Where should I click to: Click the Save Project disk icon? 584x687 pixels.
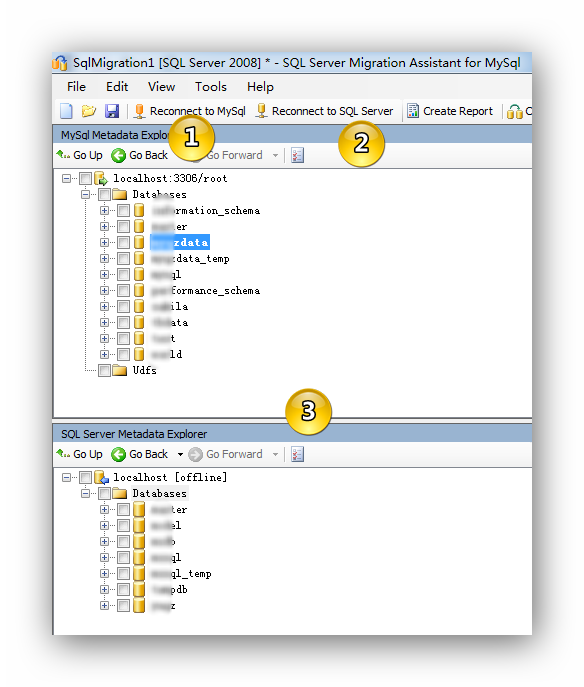coord(112,111)
